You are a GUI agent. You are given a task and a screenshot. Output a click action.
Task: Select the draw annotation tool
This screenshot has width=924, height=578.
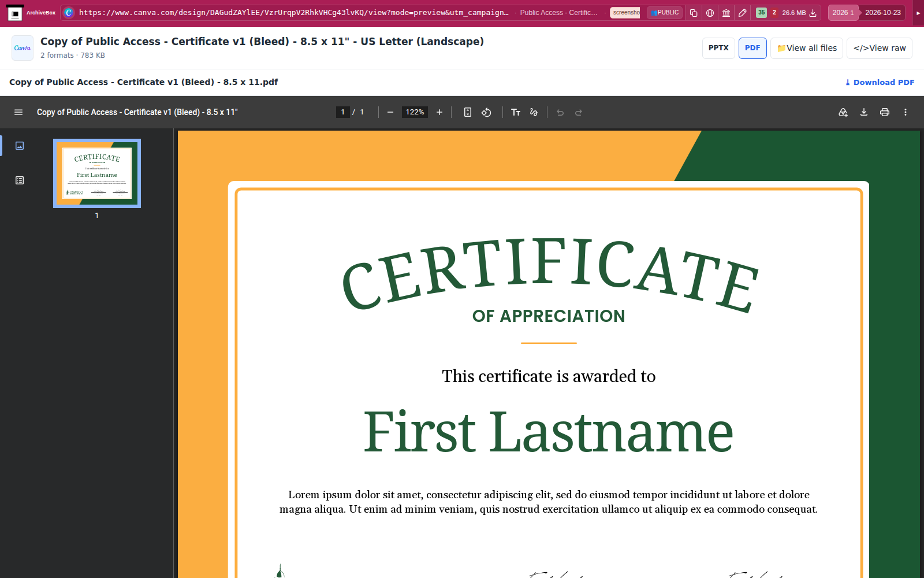[x=534, y=112]
